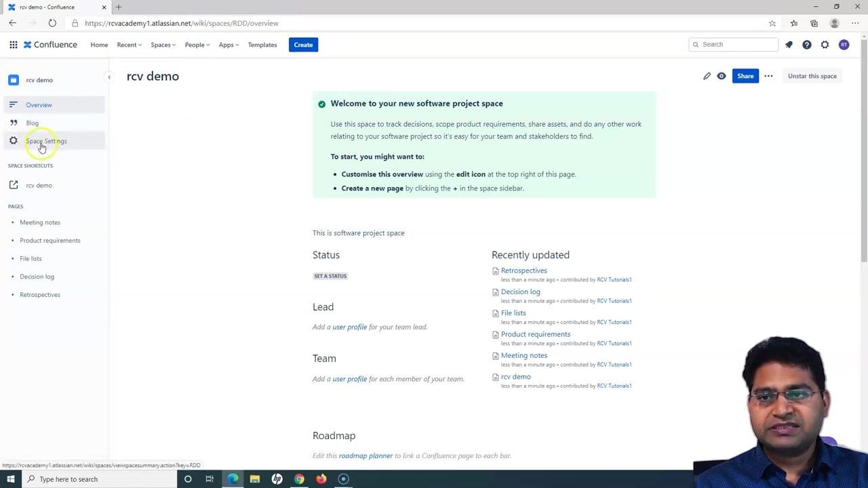Viewport: 868px width, 488px height.
Task: Open Confluence settings gear icon
Action: pos(825,45)
